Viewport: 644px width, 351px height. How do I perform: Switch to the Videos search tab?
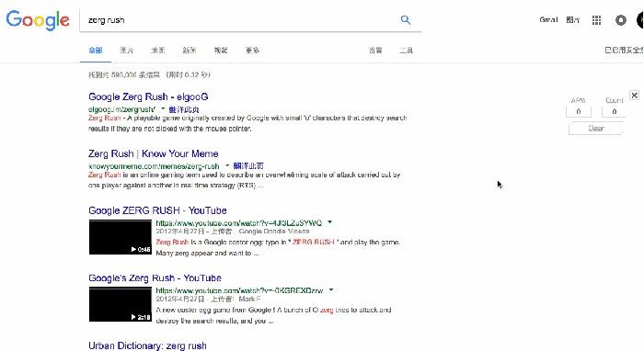[x=221, y=50]
